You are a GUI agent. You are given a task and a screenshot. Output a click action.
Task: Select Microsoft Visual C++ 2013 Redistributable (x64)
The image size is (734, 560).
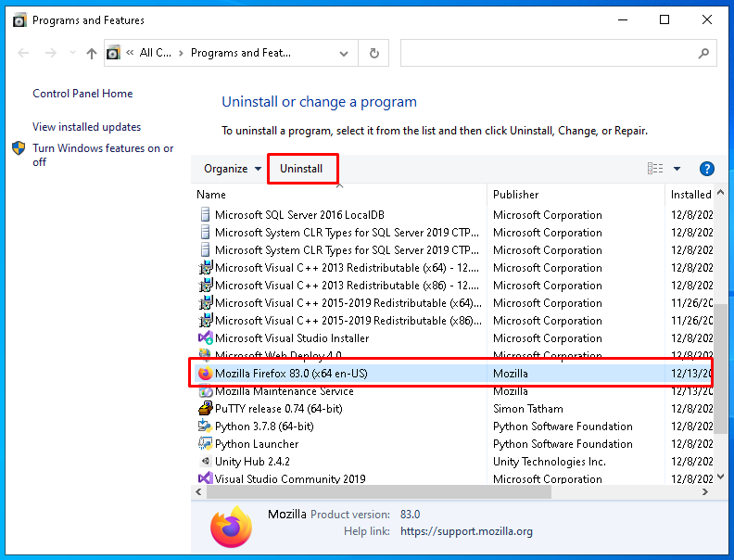pyautogui.click(x=347, y=268)
